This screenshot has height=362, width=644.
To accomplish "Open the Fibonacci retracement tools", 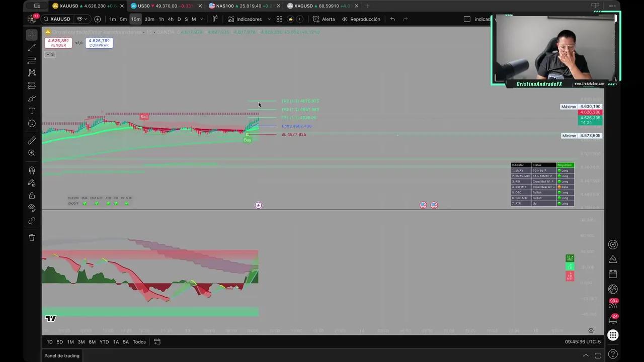I will pyautogui.click(x=32, y=60).
